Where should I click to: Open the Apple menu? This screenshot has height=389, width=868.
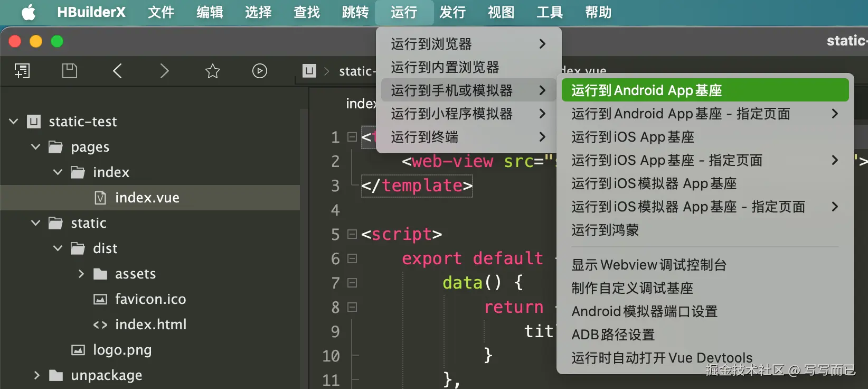point(29,12)
